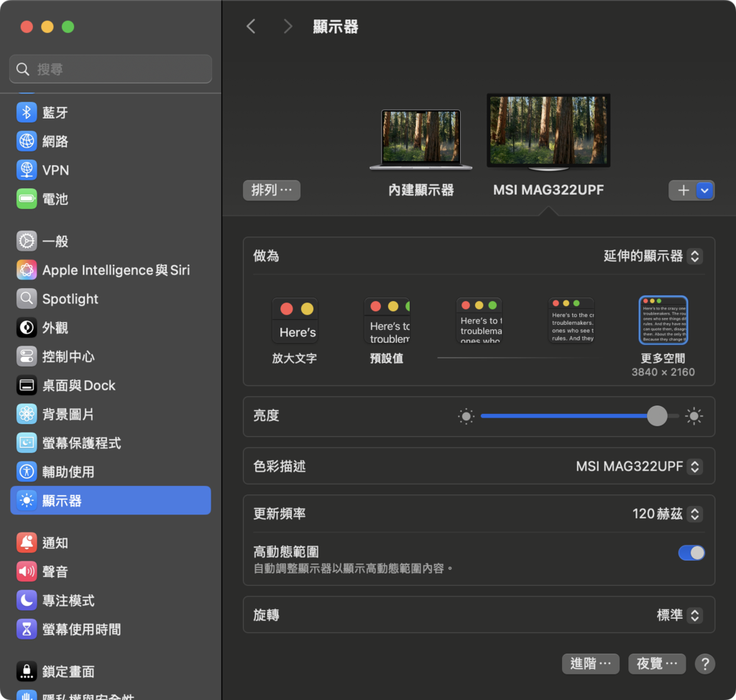
Task: Click the 亮度 brightness slider knob
Action: 657,416
